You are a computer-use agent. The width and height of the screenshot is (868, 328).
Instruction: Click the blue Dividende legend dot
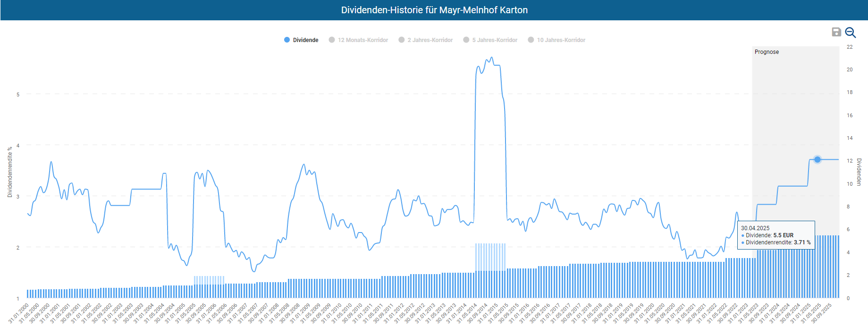point(287,40)
